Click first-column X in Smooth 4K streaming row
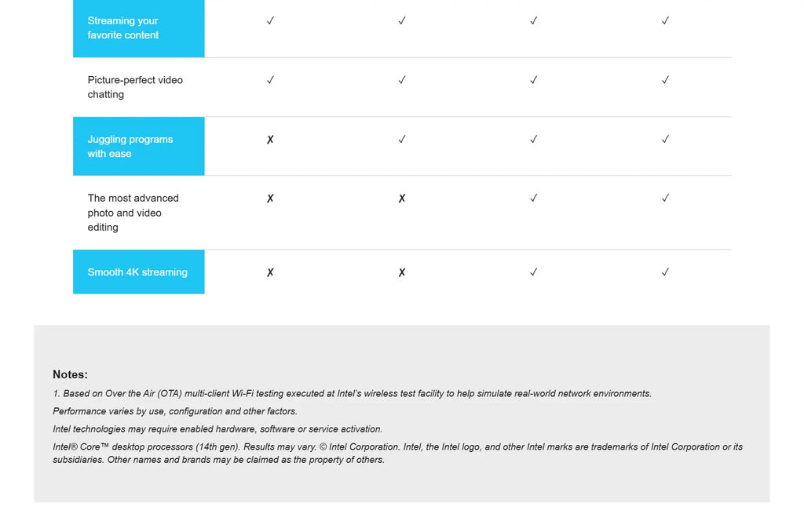804x532 pixels. 270,272
